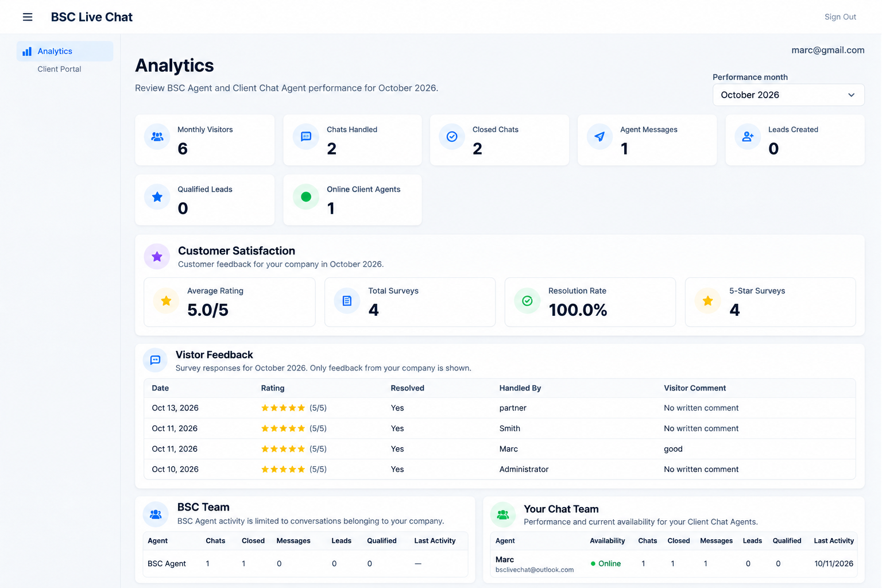The width and height of the screenshot is (882, 588).
Task: Click the purple Customer Satisfaction star icon
Action: 157,257
